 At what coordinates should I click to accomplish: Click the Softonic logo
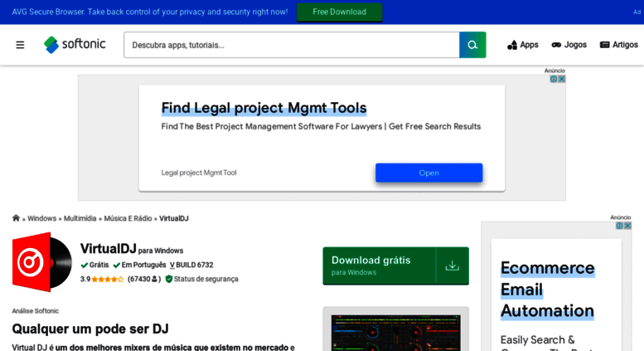pos(75,44)
